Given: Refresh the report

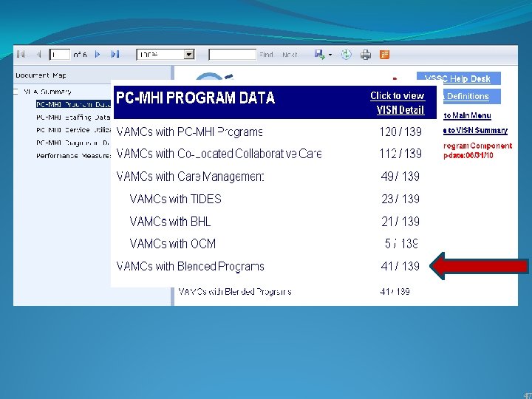Looking at the screenshot, I should (x=346, y=54).
